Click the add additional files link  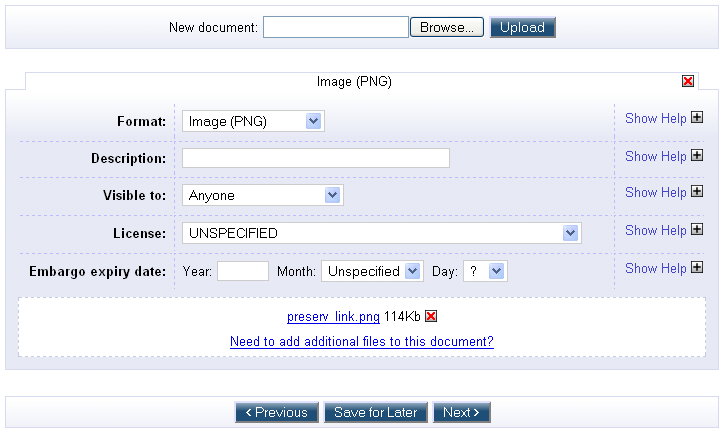[361, 341]
